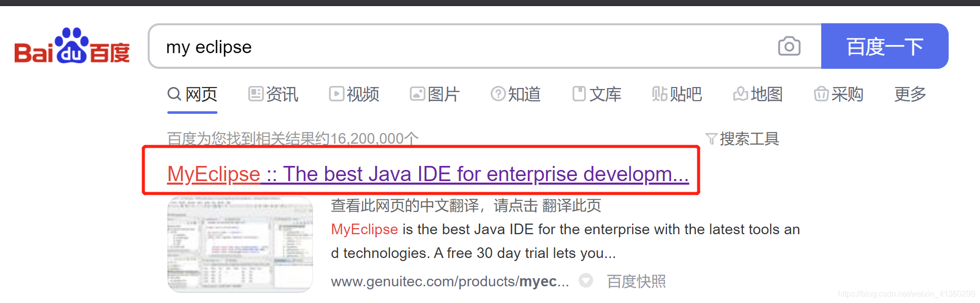Open the 采购 purchasing tab

pyautogui.click(x=838, y=94)
